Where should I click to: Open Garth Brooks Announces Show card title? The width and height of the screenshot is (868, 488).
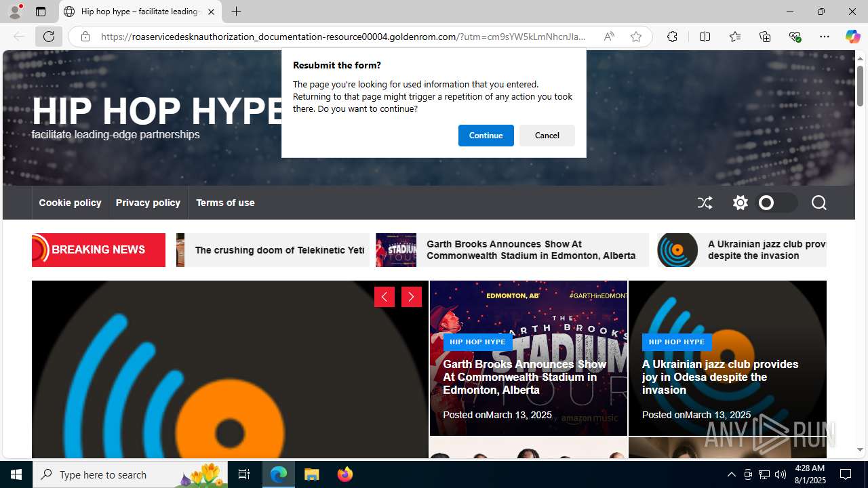coord(524,377)
